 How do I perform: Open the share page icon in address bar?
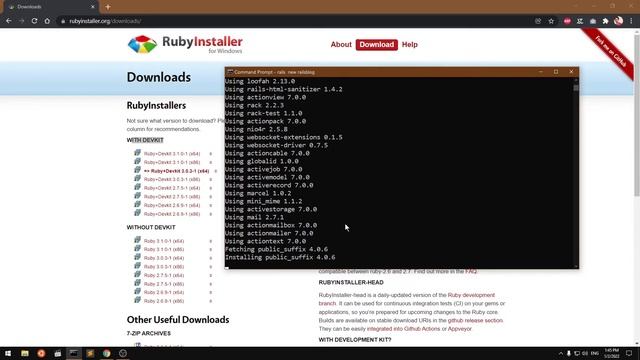pos(538,21)
